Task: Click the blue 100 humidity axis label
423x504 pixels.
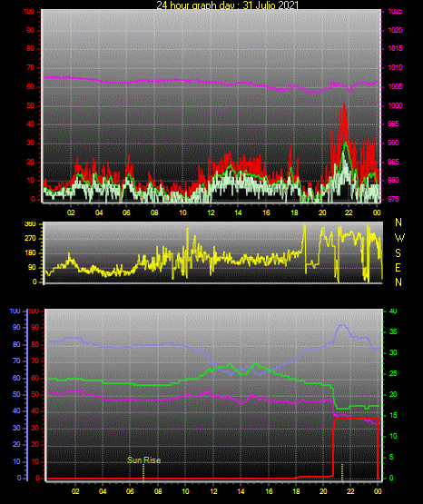Action: click(x=15, y=311)
